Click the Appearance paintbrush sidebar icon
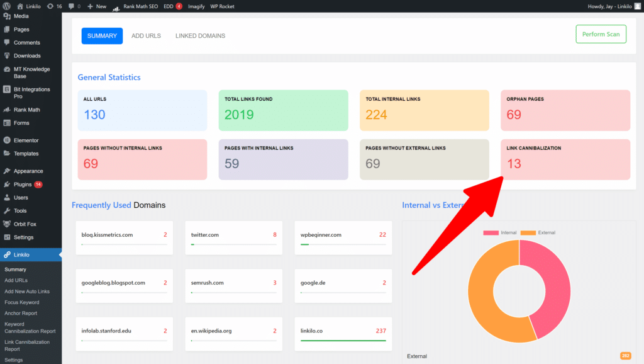The image size is (644, 364). coord(7,171)
